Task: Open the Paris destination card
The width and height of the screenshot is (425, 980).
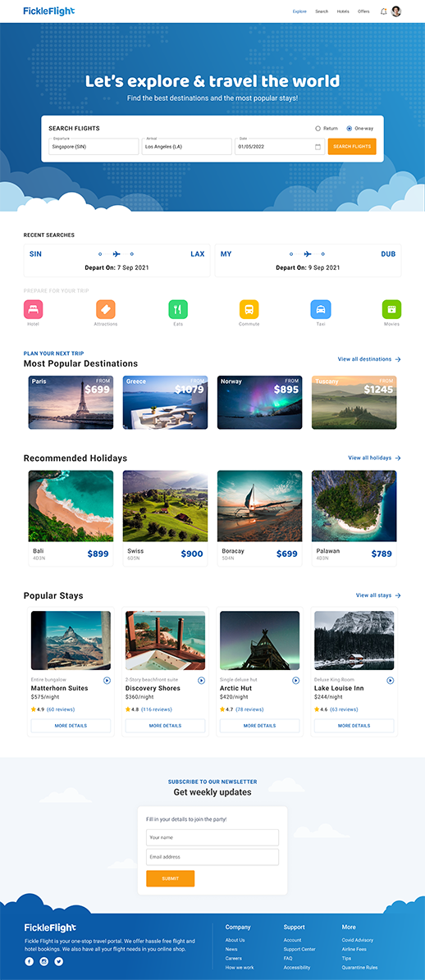Action: coord(71,403)
